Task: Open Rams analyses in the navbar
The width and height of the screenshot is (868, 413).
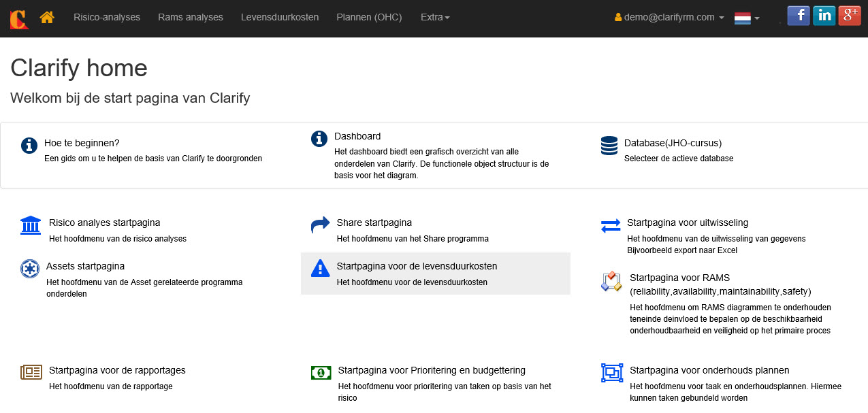Action: [191, 17]
